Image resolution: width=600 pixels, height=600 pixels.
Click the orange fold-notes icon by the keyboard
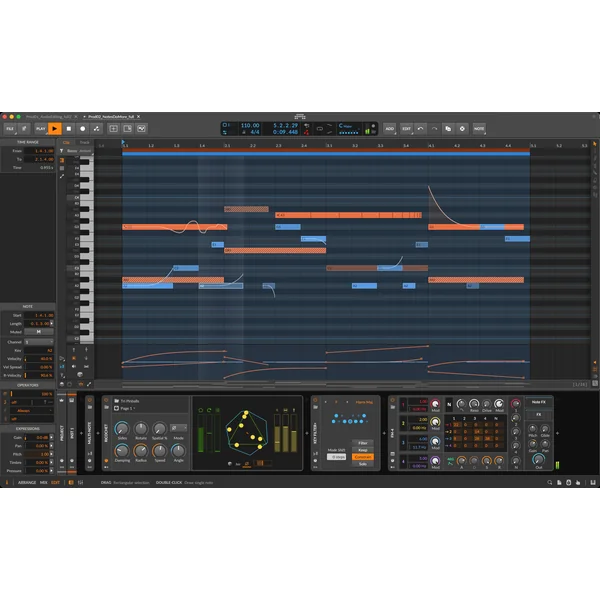[x=62, y=160]
